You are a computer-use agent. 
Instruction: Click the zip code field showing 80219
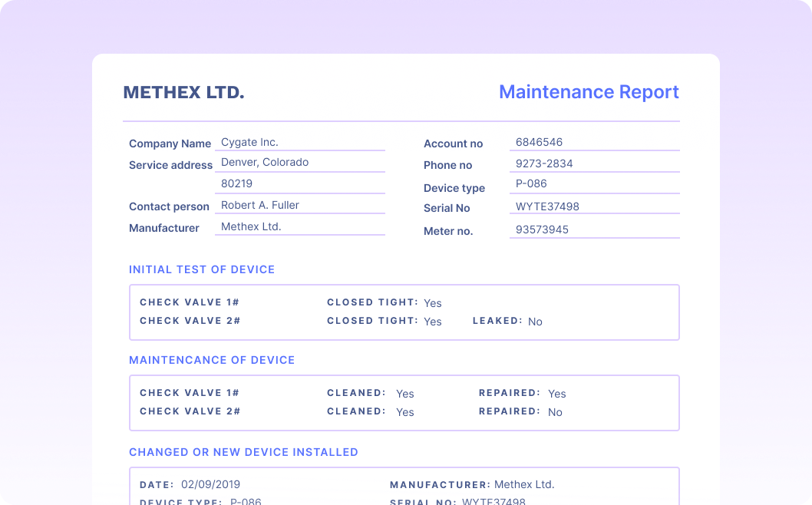coord(299,183)
